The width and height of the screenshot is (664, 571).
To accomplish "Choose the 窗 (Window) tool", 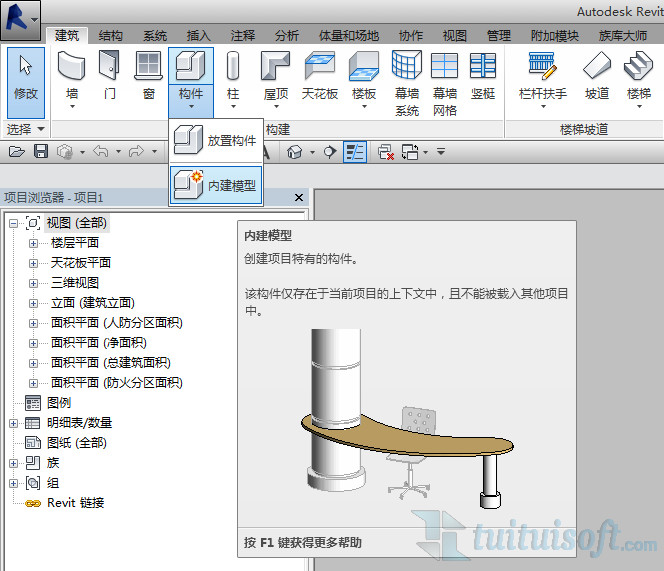I will pos(148,76).
